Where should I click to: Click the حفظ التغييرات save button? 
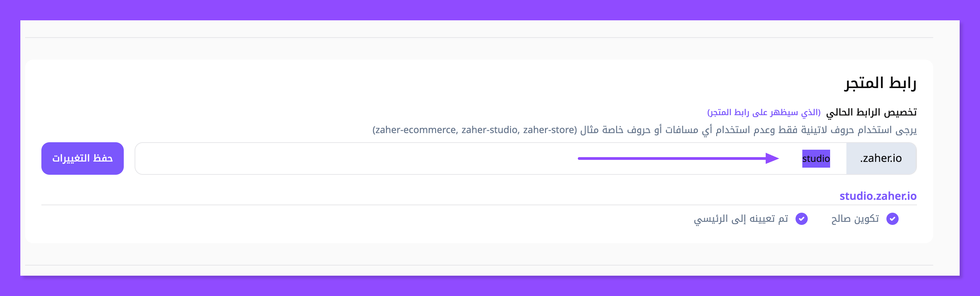82,158
